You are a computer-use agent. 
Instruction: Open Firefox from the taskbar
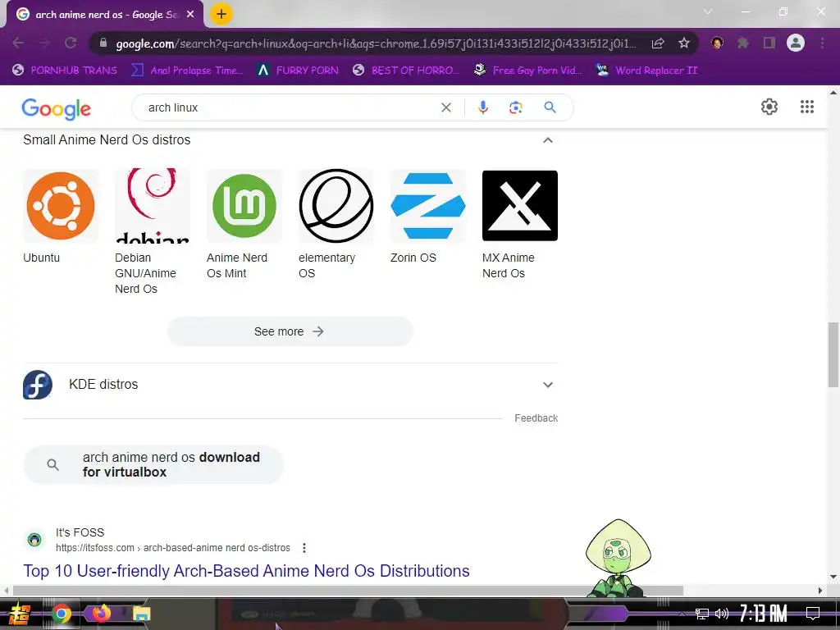tap(101, 613)
